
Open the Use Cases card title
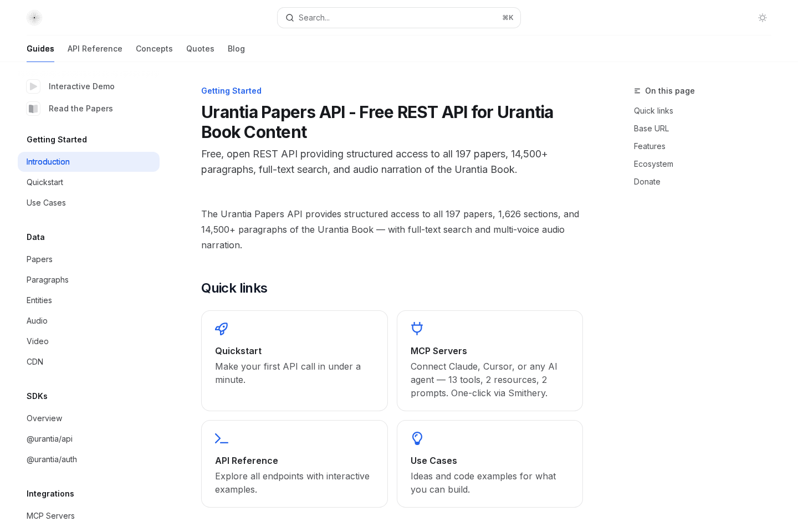434,461
